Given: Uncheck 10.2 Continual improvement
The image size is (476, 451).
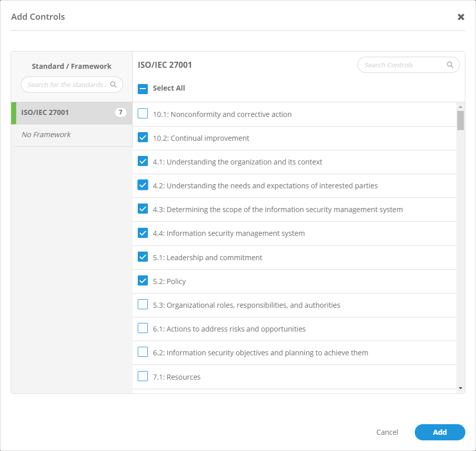Looking at the screenshot, I should pos(143,137).
